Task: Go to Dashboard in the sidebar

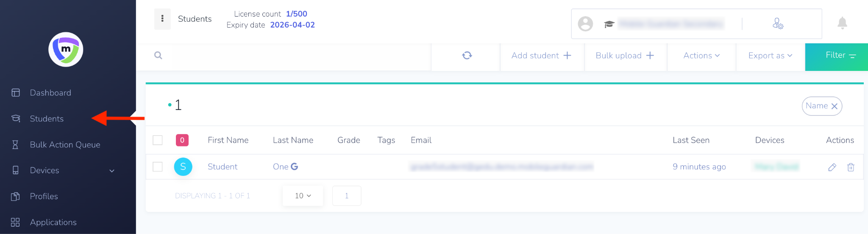Action: coord(50,93)
